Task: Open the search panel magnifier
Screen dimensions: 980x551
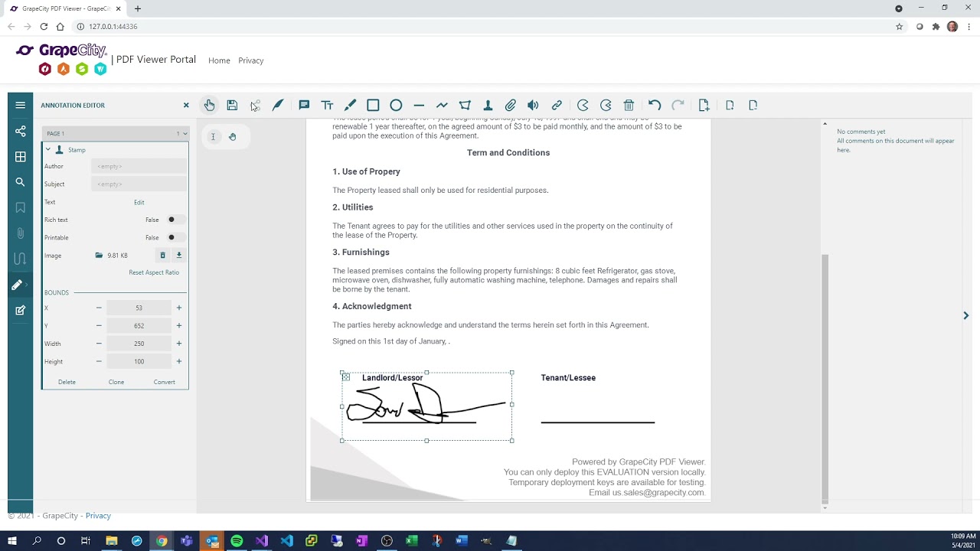Action: (21, 182)
